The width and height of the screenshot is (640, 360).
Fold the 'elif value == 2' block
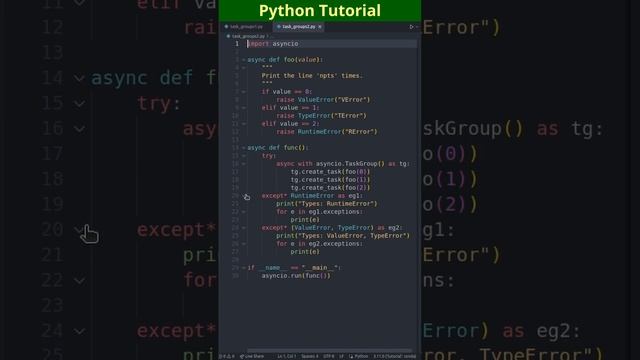pos(244,124)
